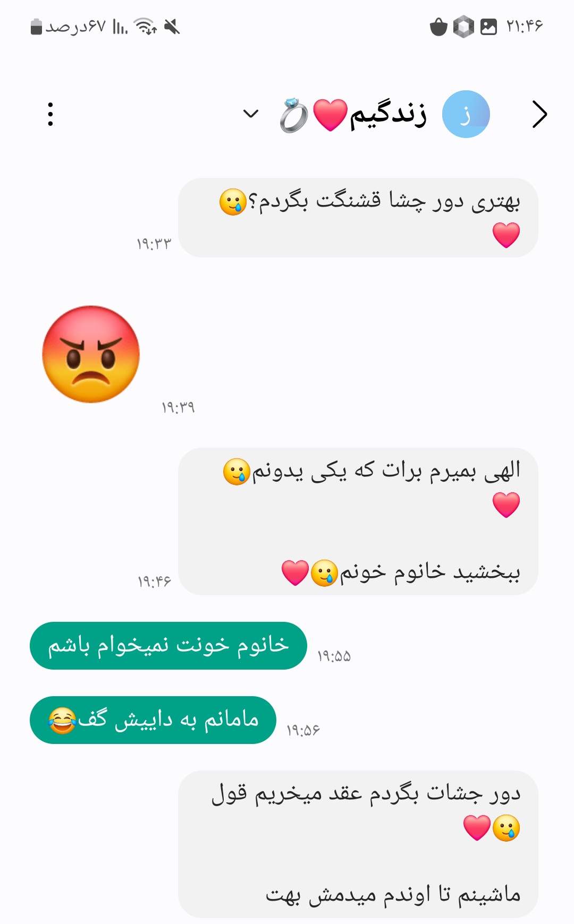Tap the message الهی بمیرم برات

(358, 521)
